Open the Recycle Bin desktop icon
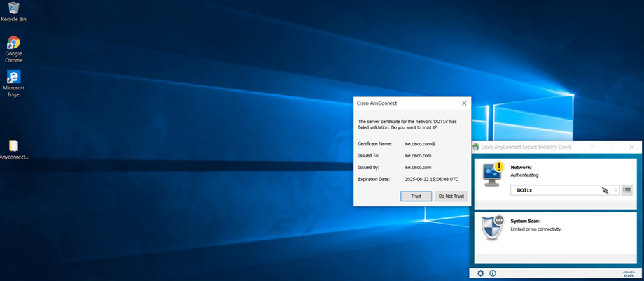The width and height of the screenshot is (644, 281). tap(13, 11)
